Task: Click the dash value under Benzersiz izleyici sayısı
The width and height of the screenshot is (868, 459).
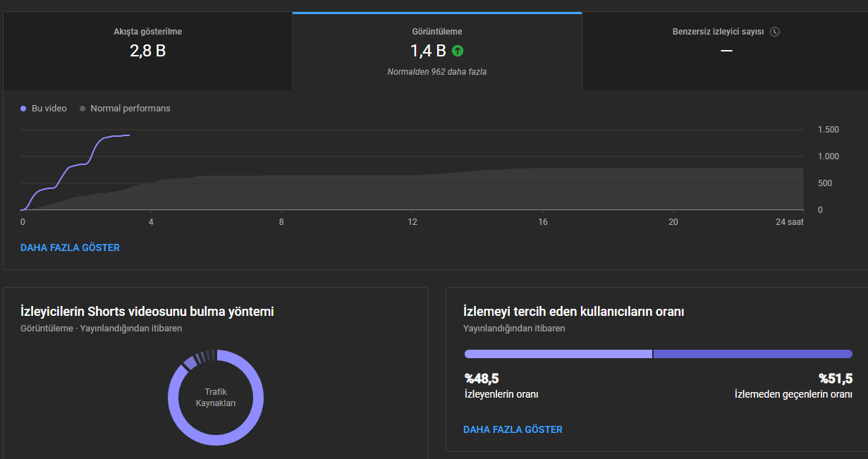Action: (x=726, y=51)
